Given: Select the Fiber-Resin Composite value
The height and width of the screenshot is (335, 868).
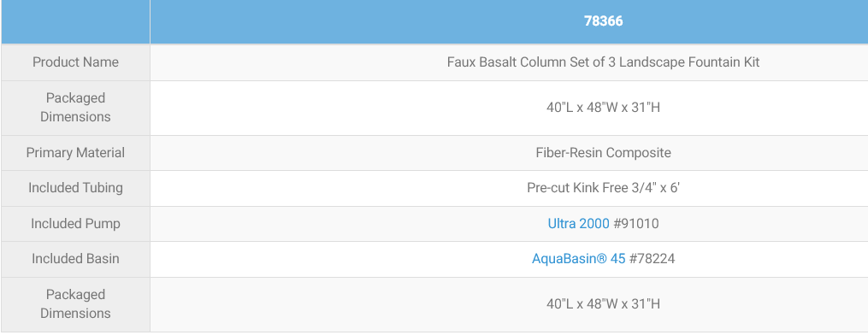Looking at the screenshot, I should pyautogui.click(x=604, y=153).
